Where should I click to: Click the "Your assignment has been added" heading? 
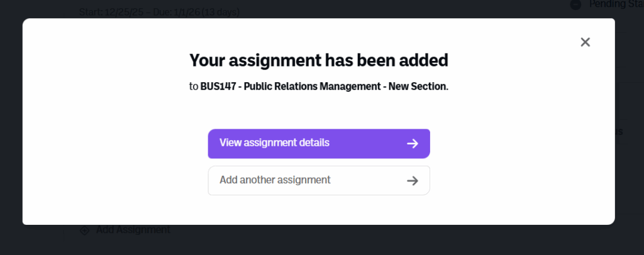coord(319,60)
